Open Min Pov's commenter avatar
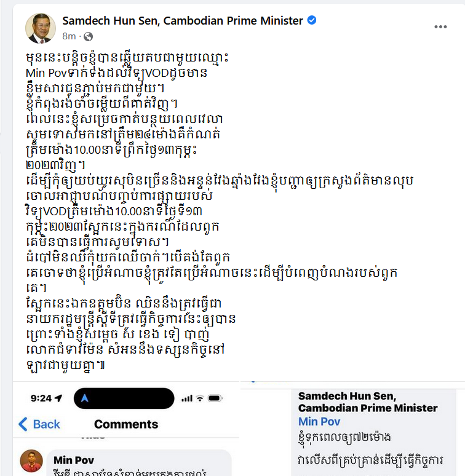 point(31,461)
